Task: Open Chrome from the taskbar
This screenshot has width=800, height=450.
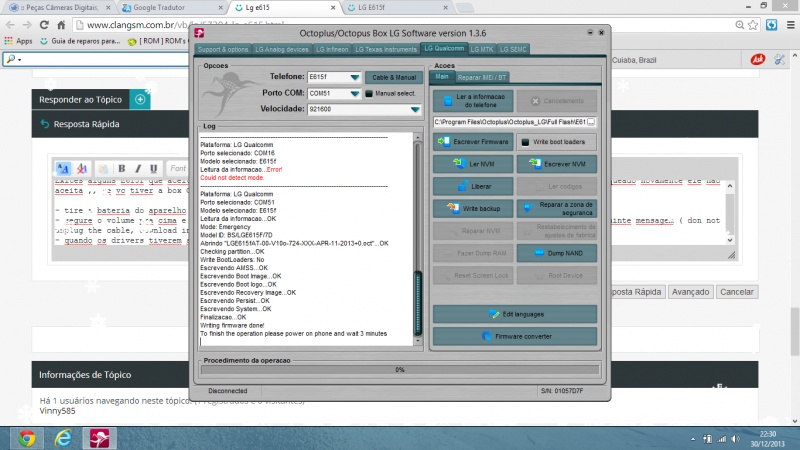Action: click(27, 438)
